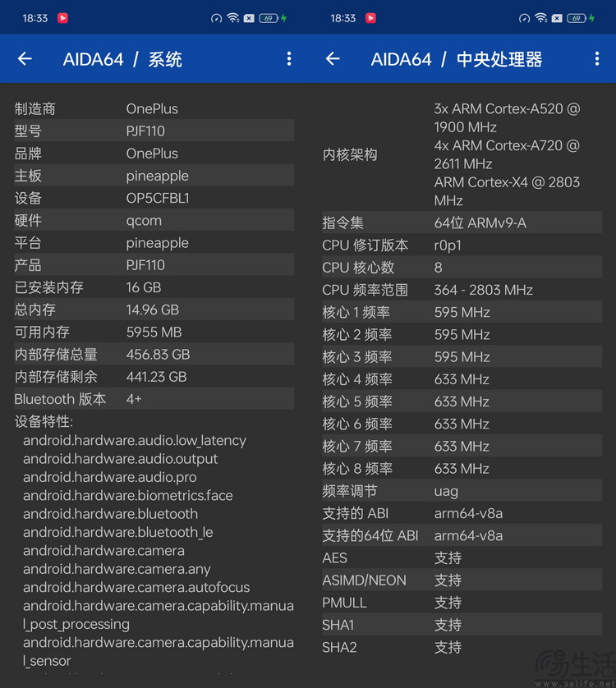Select the SHA1 支持 row
The height and width of the screenshot is (688, 616).
(x=462, y=625)
